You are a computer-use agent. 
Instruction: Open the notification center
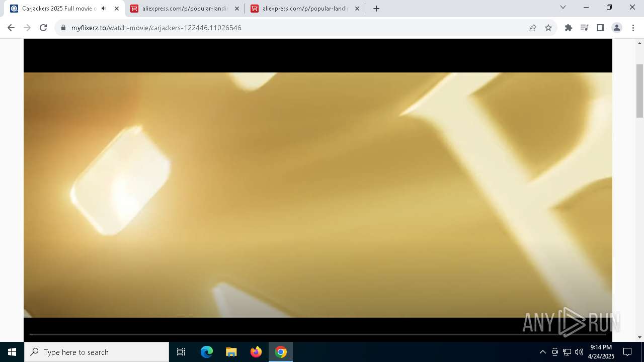(x=627, y=352)
